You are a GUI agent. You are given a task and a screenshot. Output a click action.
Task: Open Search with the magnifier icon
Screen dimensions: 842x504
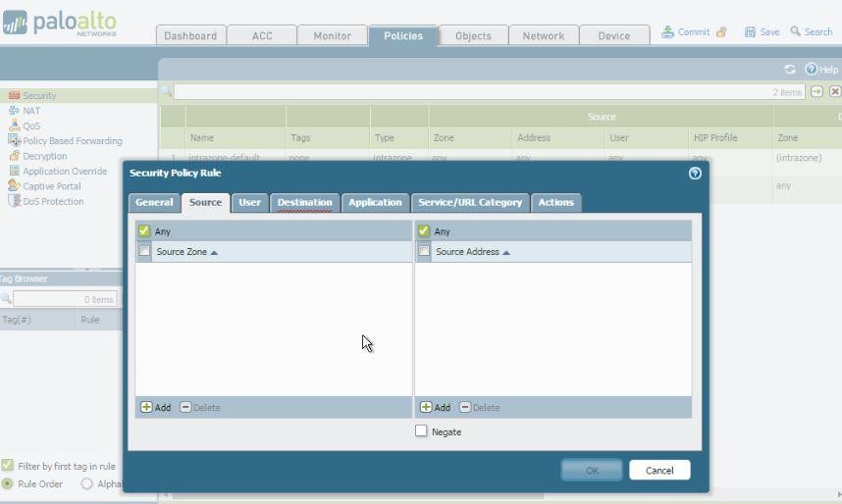796,31
